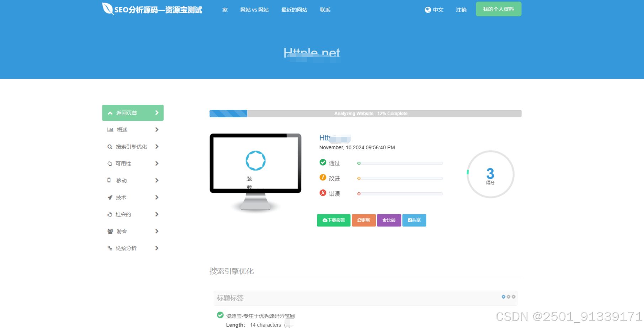This screenshot has height=328, width=644.
Task: Toggle the red 错误 error status icon
Action: tap(323, 193)
